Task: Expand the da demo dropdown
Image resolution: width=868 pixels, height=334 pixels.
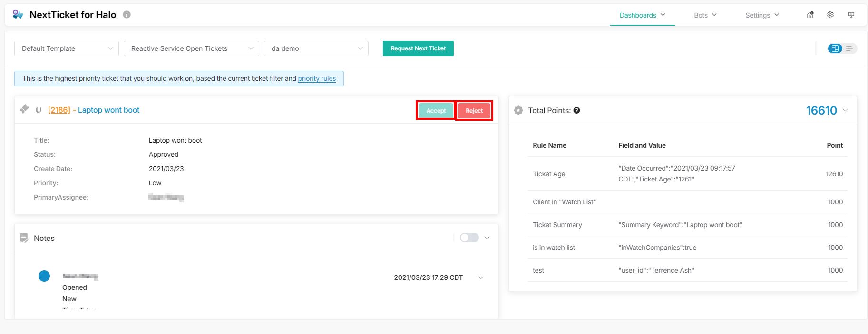Action: click(316, 48)
